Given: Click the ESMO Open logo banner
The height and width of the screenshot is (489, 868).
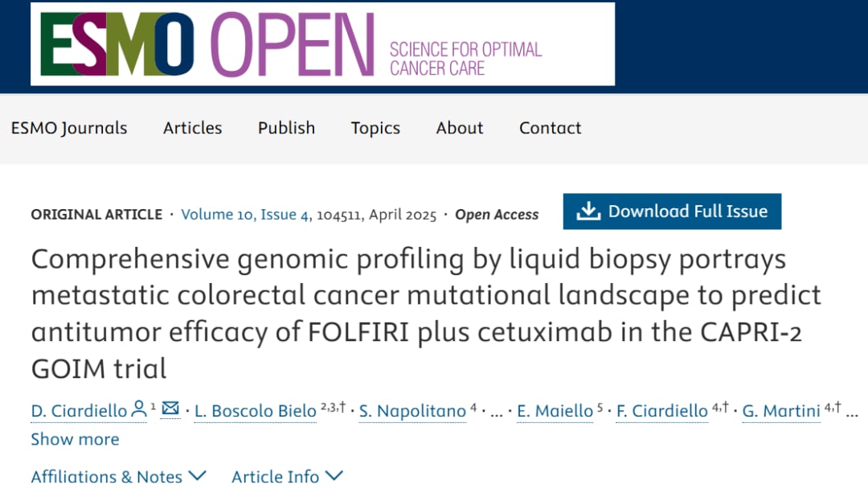Looking at the screenshot, I should click(x=322, y=43).
